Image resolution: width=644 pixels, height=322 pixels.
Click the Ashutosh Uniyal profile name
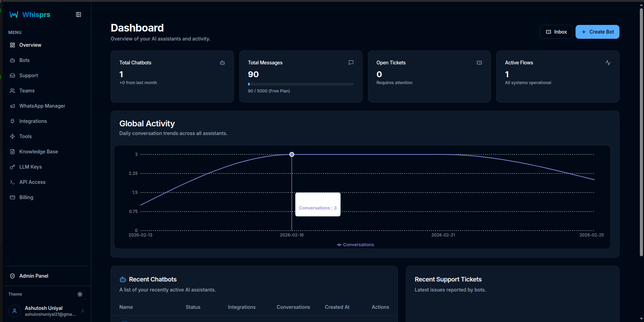pos(44,308)
